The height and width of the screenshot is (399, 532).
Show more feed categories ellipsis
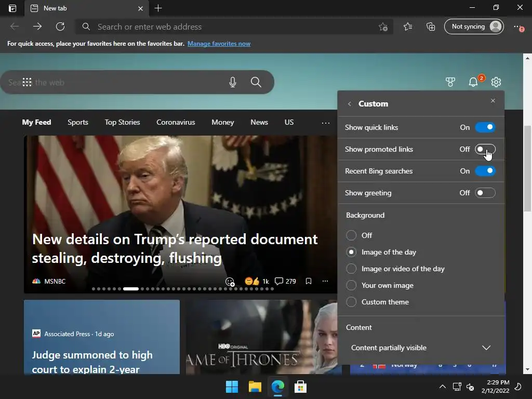pyautogui.click(x=326, y=123)
